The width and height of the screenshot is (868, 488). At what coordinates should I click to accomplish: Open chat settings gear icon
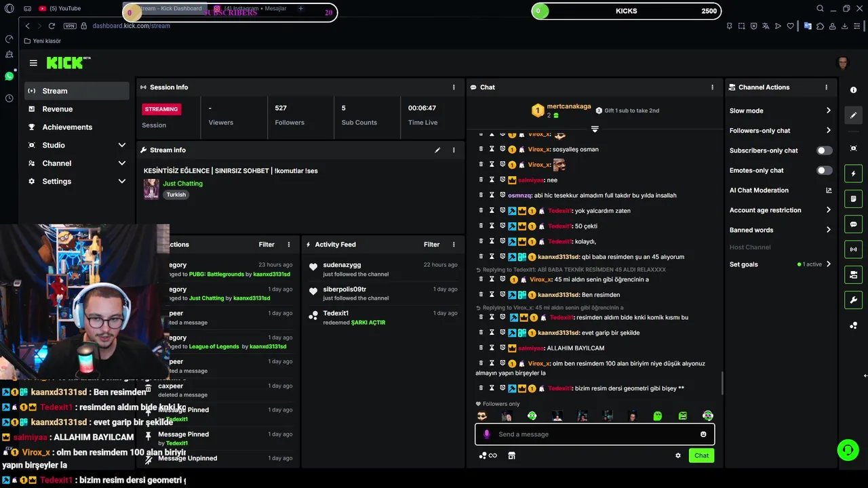click(677, 455)
